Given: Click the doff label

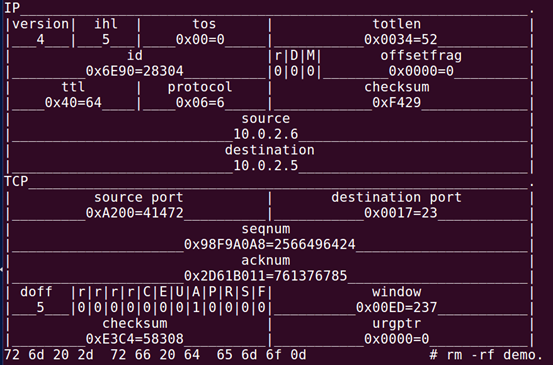Looking at the screenshot, I should [x=36, y=292].
